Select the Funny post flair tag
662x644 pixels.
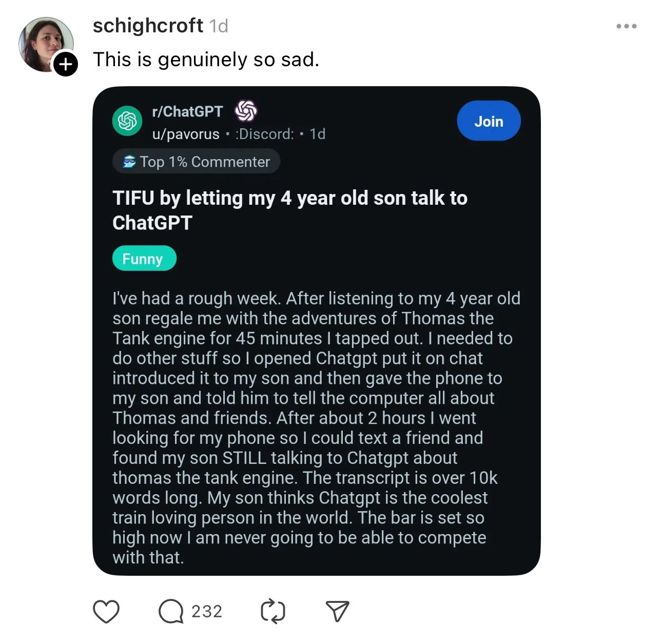click(144, 259)
